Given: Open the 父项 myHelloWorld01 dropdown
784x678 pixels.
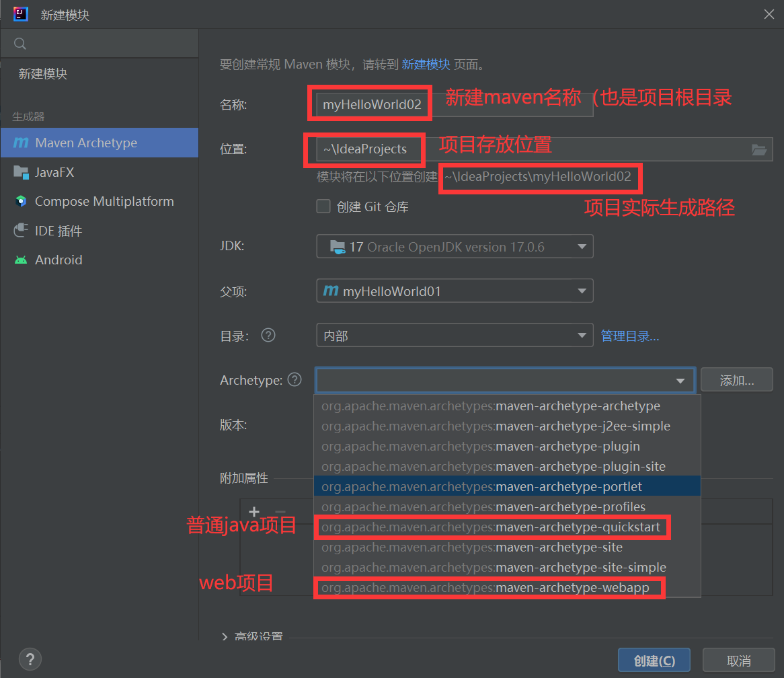Looking at the screenshot, I should (455, 291).
